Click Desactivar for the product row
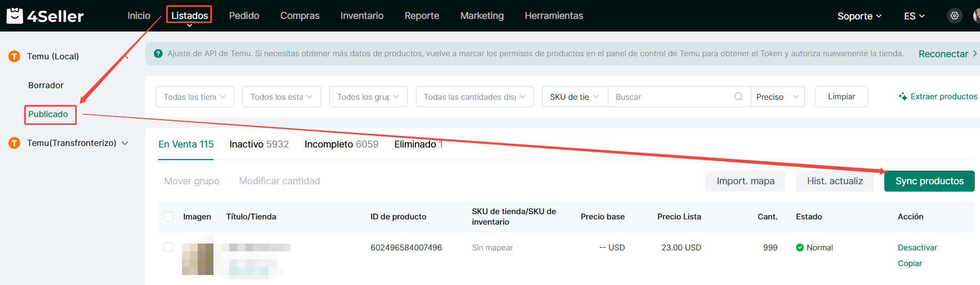980x285 pixels. point(917,248)
